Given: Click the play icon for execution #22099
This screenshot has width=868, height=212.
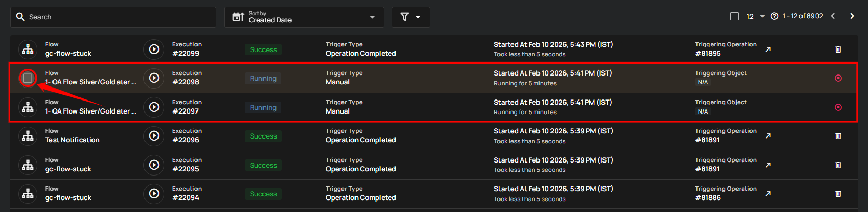Looking at the screenshot, I should pyautogui.click(x=154, y=49).
